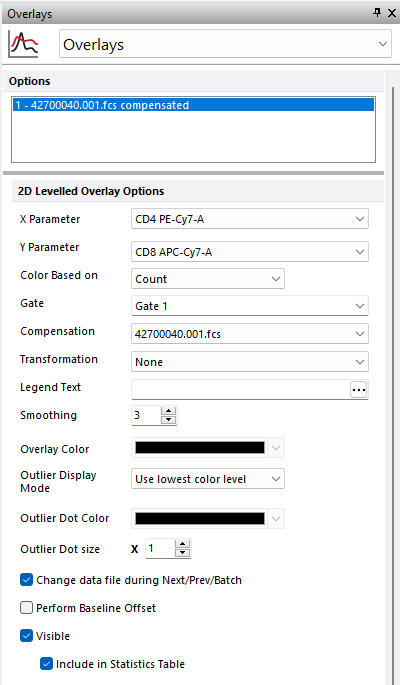Open the Transformation dropdown
This screenshot has height=685, width=400.
point(250,362)
